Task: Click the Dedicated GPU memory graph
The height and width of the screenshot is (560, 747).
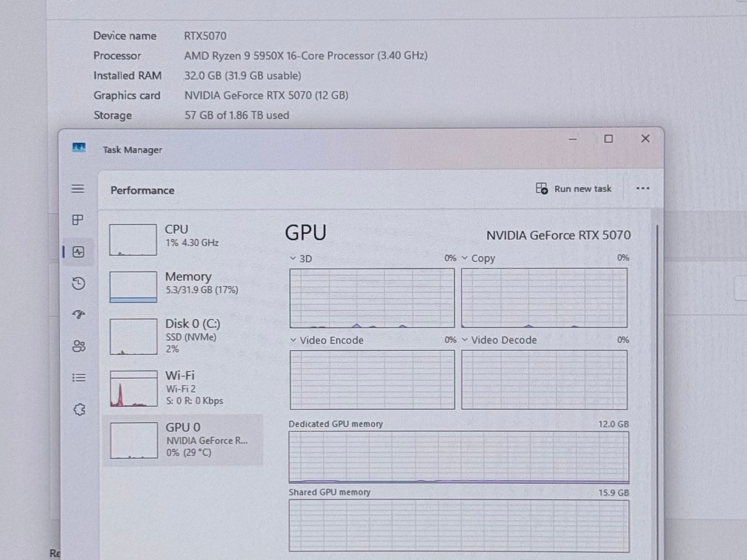Action: pyautogui.click(x=459, y=457)
